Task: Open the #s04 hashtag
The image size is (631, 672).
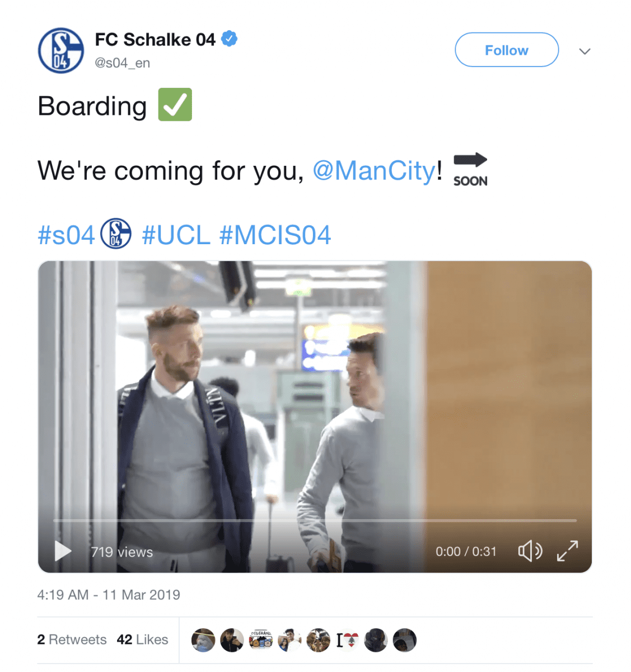Action: [x=66, y=235]
